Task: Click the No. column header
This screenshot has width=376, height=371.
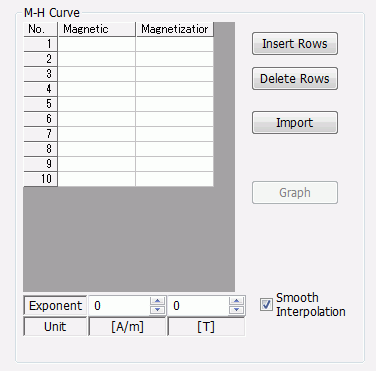Action: tap(40, 29)
